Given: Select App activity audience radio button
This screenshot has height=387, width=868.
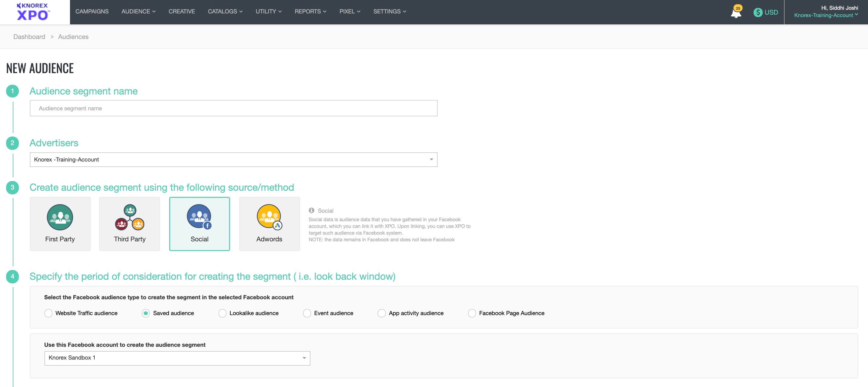Looking at the screenshot, I should [381, 313].
